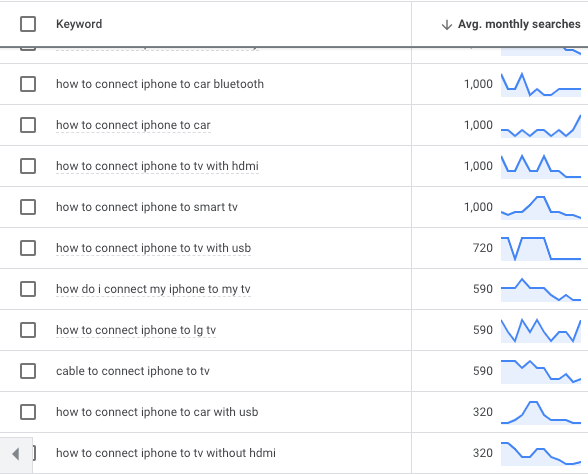Open trend sparkline for how to connect iphone to car
This screenshot has width=588, height=474.
(541, 126)
